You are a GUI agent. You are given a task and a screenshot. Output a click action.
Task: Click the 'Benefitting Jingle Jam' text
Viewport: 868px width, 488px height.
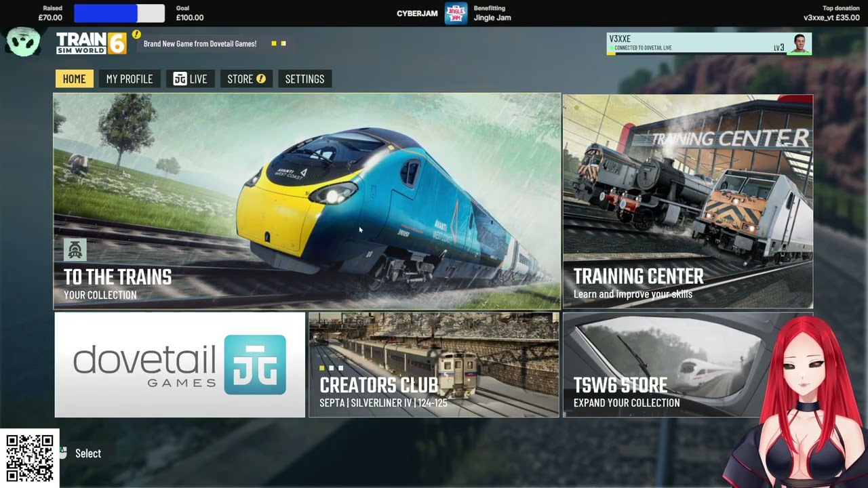pos(493,14)
